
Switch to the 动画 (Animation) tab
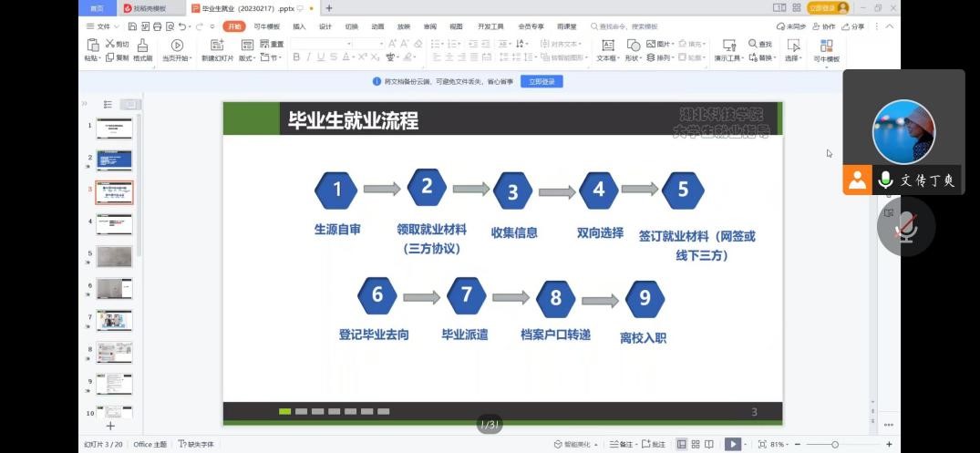[x=377, y=26]
